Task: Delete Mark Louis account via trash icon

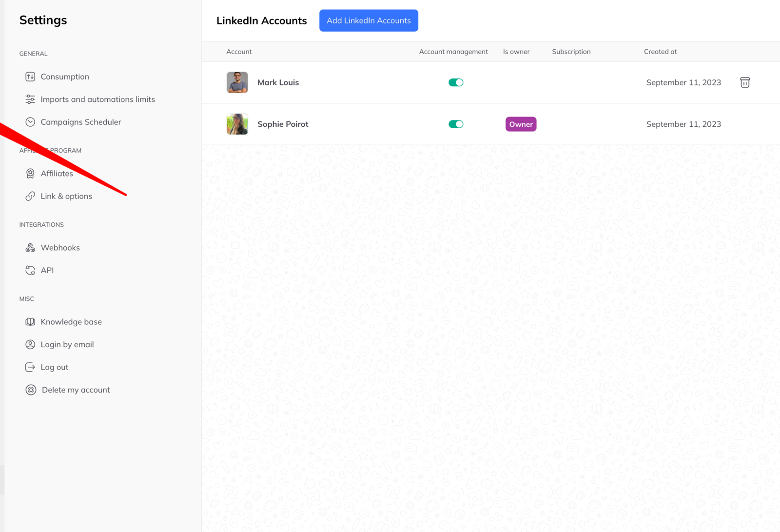Action: [745, 82]
